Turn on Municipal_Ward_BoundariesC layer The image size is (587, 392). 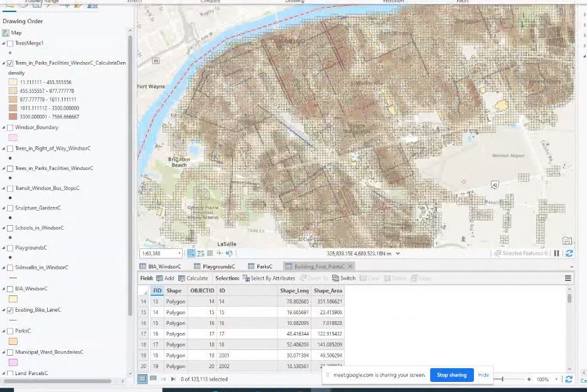point(10,352)
